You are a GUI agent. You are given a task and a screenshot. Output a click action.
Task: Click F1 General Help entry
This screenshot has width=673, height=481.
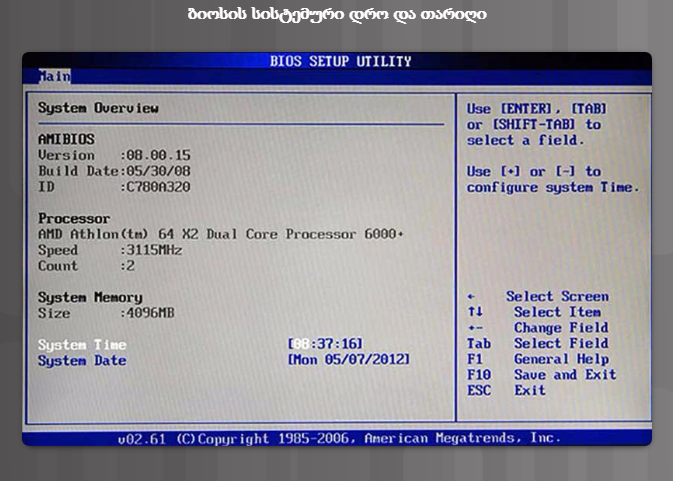click(x=538, y=359)
